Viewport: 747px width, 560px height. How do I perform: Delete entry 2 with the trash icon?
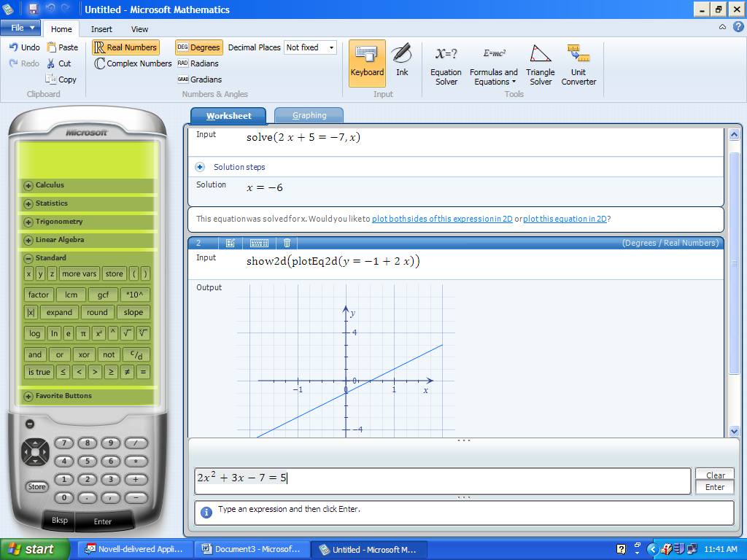[287, 243]
